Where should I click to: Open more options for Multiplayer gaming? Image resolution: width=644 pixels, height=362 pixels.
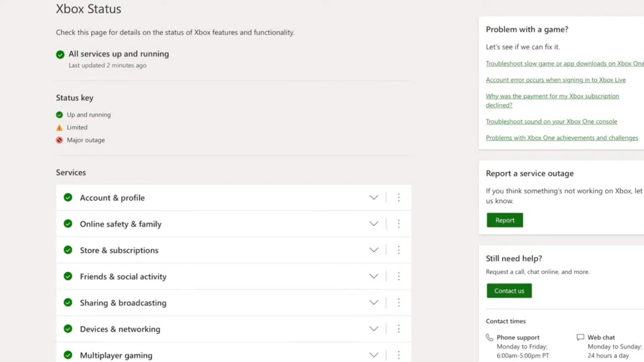[x=399, y=355]
